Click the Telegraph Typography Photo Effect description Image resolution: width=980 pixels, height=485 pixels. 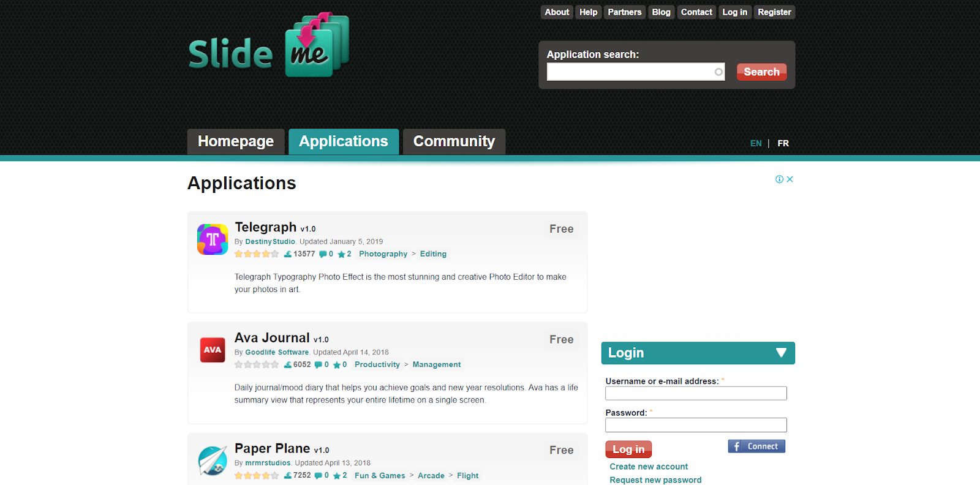(x=401, y=283)
